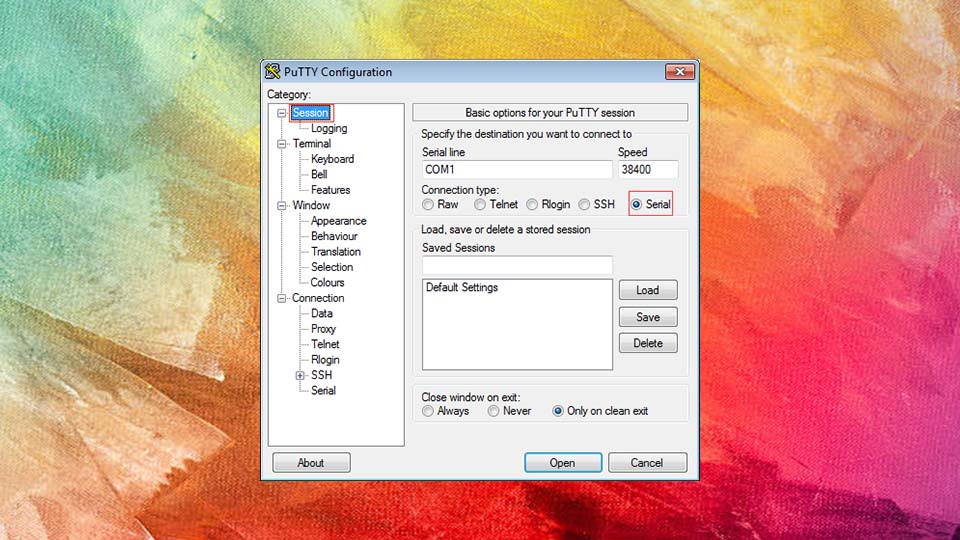Image resolution: width=960 pixels, height=540 pixels.
Task: Open the Bell category
Action: tap(319, 174)
